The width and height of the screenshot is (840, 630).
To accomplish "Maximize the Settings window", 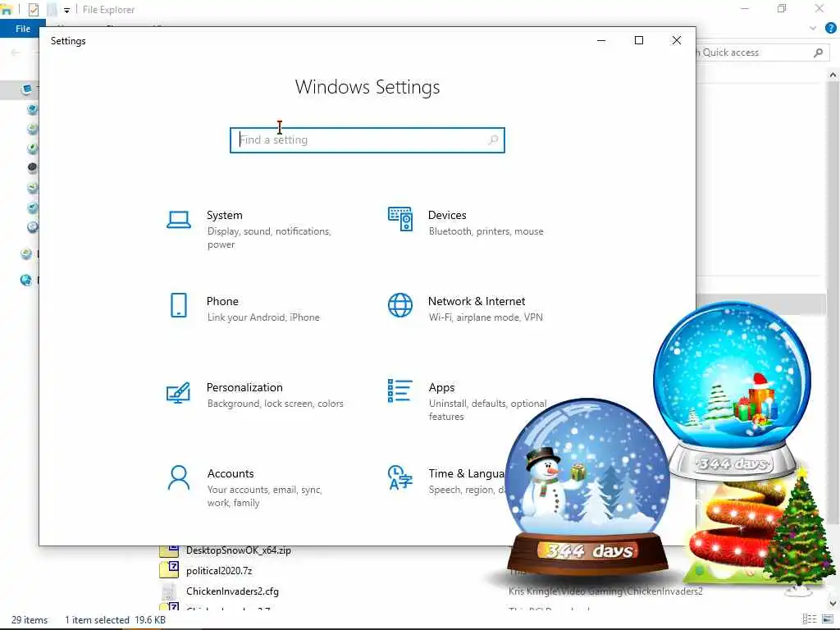I will click(638, 40).
